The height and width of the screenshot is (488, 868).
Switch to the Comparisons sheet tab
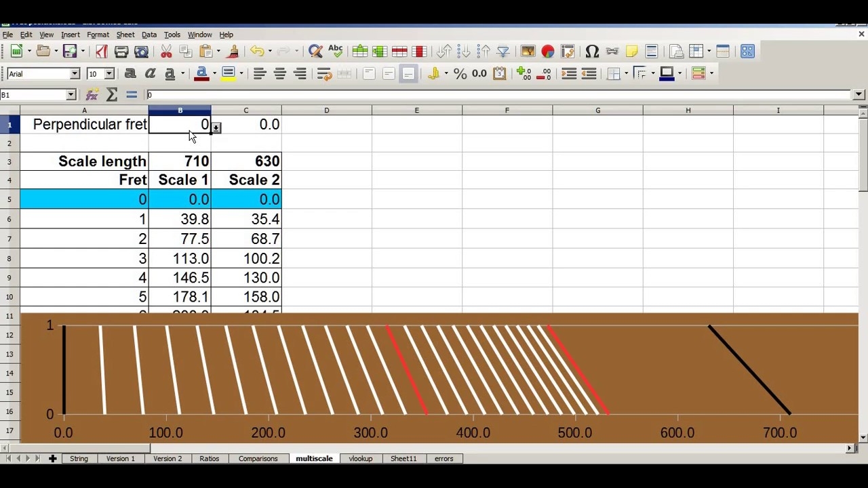tap(258, 459)
